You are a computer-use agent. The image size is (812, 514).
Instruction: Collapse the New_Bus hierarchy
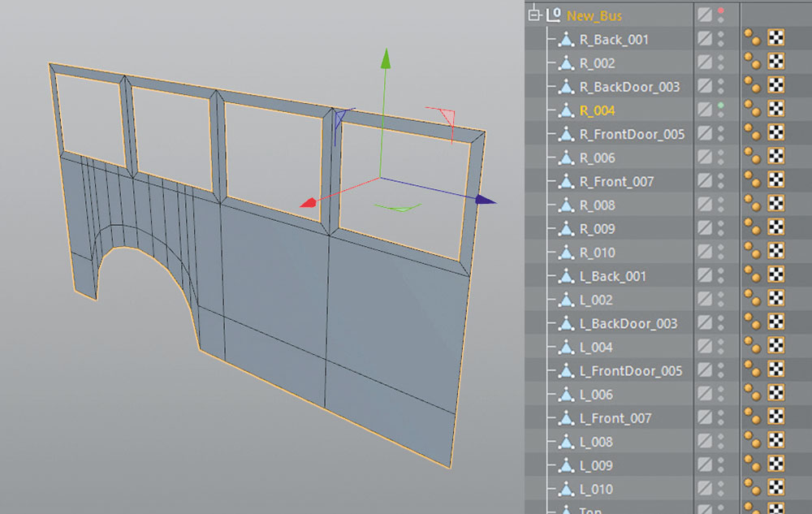533,15
